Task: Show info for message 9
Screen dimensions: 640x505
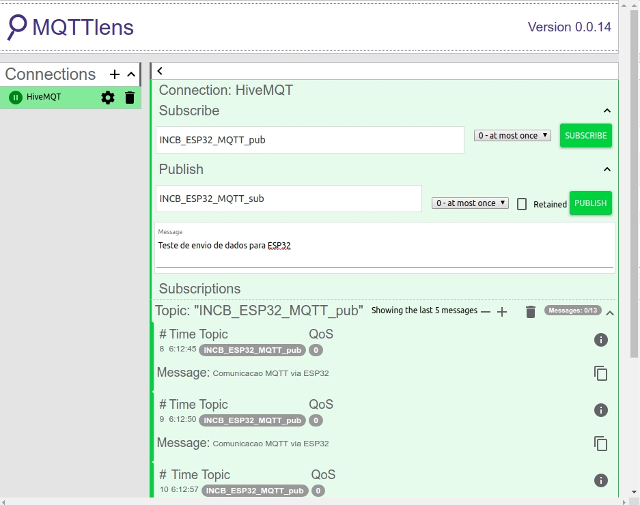Action: [x=601, y=410]
